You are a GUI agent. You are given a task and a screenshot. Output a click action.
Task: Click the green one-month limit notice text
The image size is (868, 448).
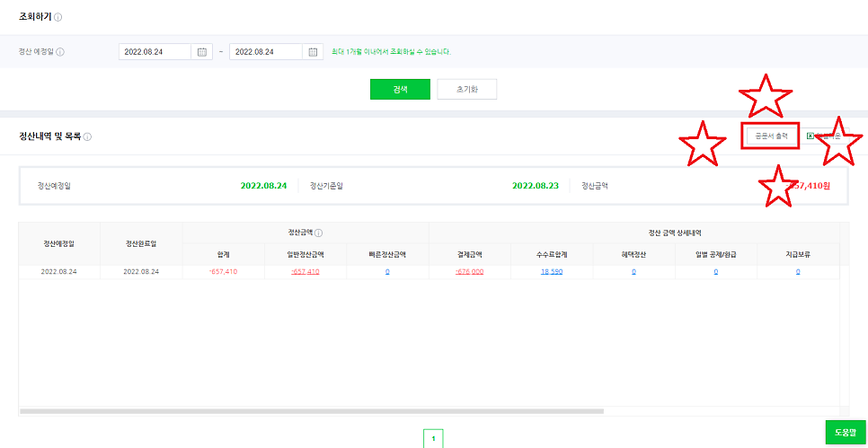point(392,52)
